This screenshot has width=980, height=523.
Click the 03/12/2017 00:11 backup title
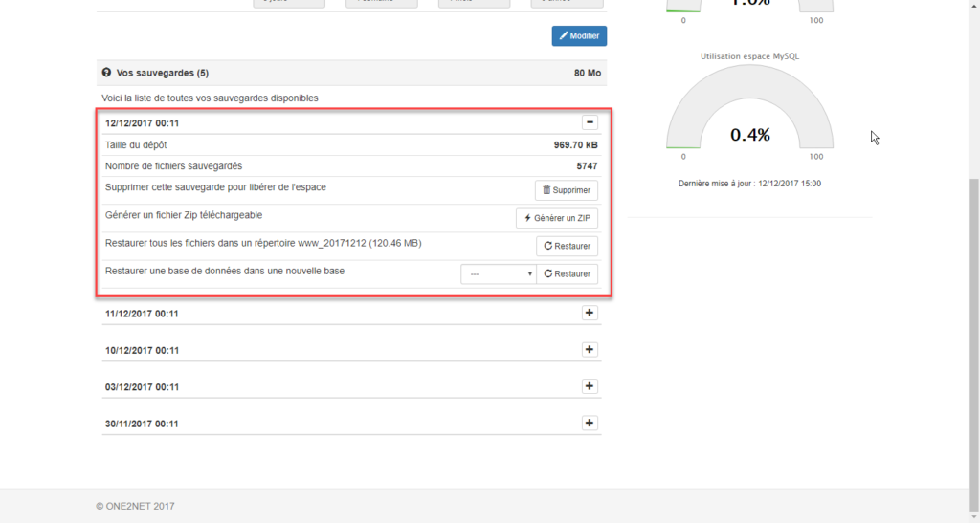pyautogui.click(x=142, y=387)
